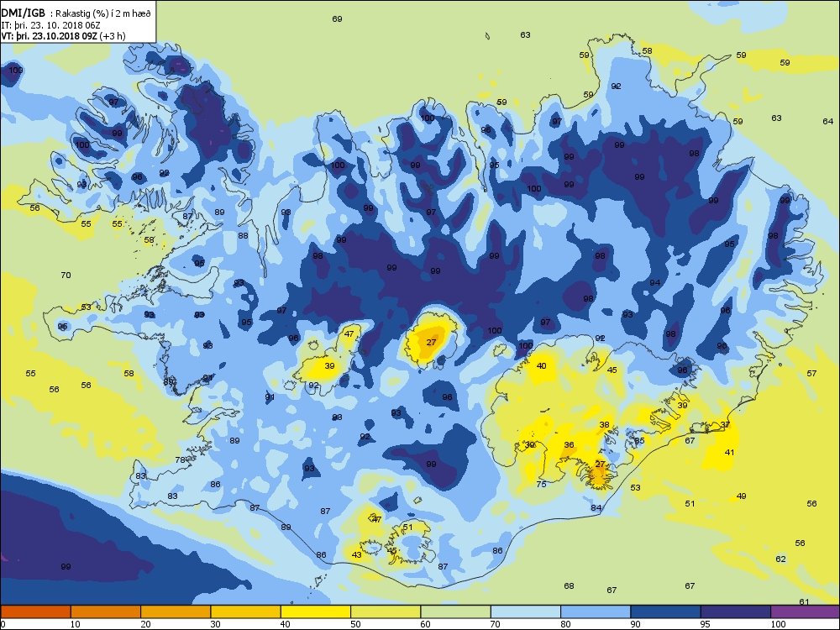Click the value 43 in the southern yellow area
The height and width of the screenshot is (630, 840).
coord(357,554)
